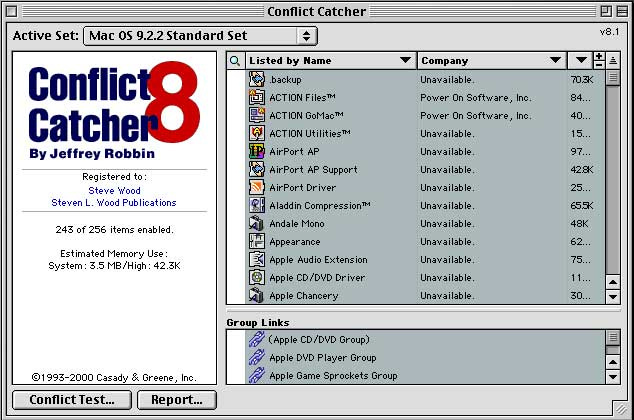Viewport: 634px width, 420px height.
Task: Click the Appearance control panel icon
Action: pos(256,241)
